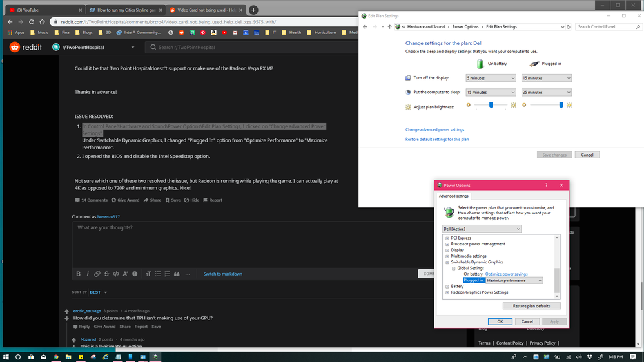Toggle inline code in comment editor
Image resolution: width=644 pixels, height=362 pixels.
coord(116,274)
